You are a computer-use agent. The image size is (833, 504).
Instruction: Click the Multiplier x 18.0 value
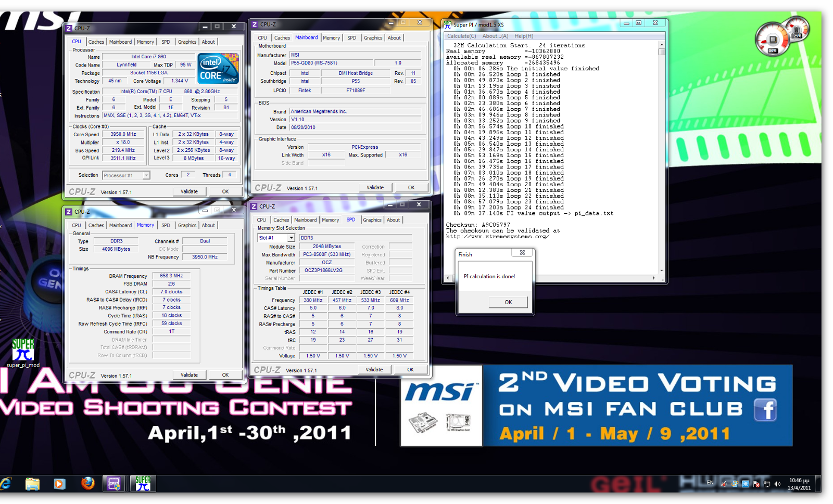point(123,142)
